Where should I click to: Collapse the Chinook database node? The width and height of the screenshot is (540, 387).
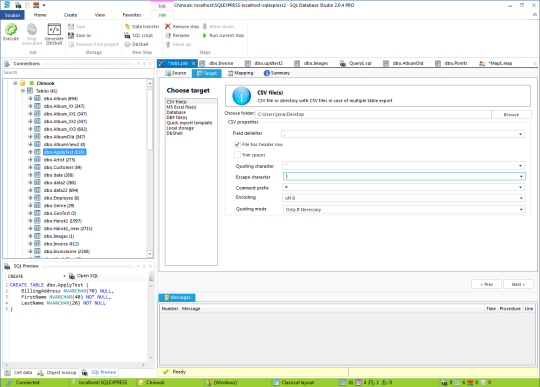15,83
